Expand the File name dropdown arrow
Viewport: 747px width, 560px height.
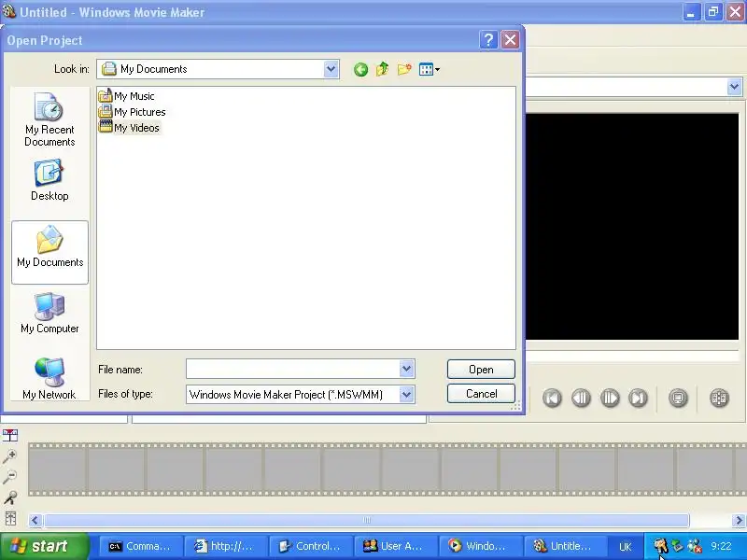(406, 369)
